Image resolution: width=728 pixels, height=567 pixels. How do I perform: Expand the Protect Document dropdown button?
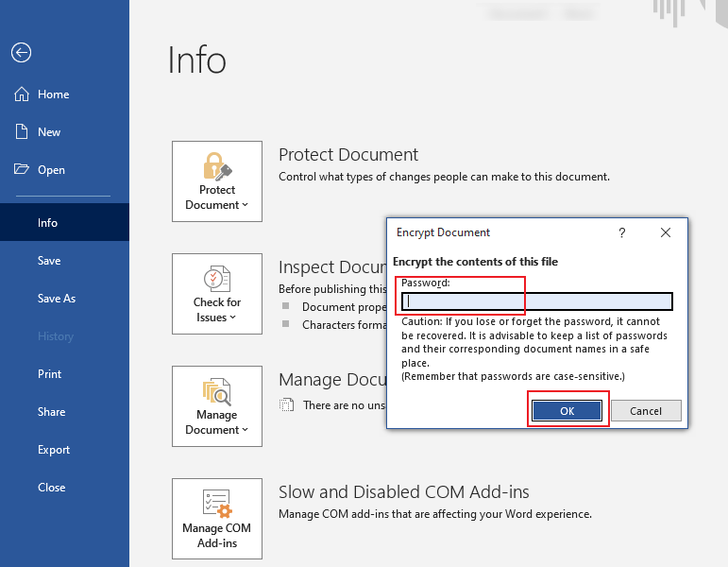pyautogui.click(x=217, y=181)
